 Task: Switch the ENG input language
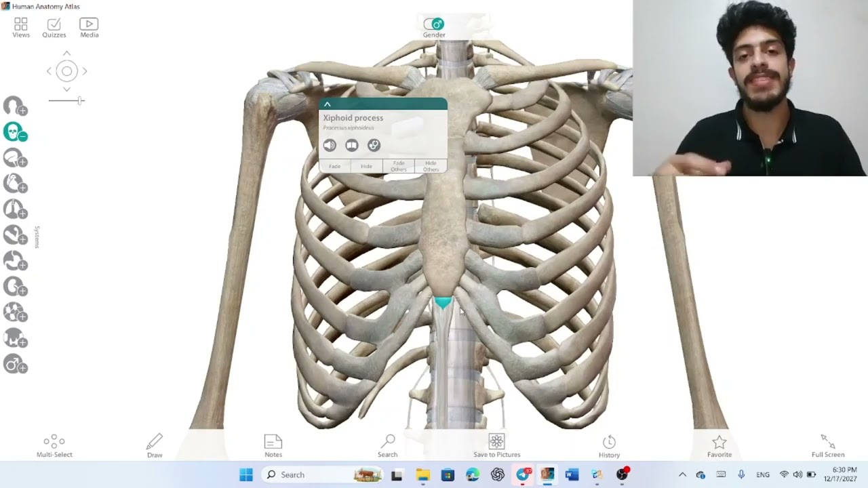pos(763,474)
